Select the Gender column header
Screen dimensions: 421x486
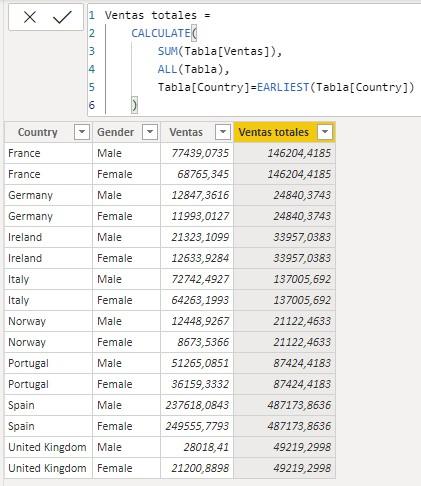(115, 132)
